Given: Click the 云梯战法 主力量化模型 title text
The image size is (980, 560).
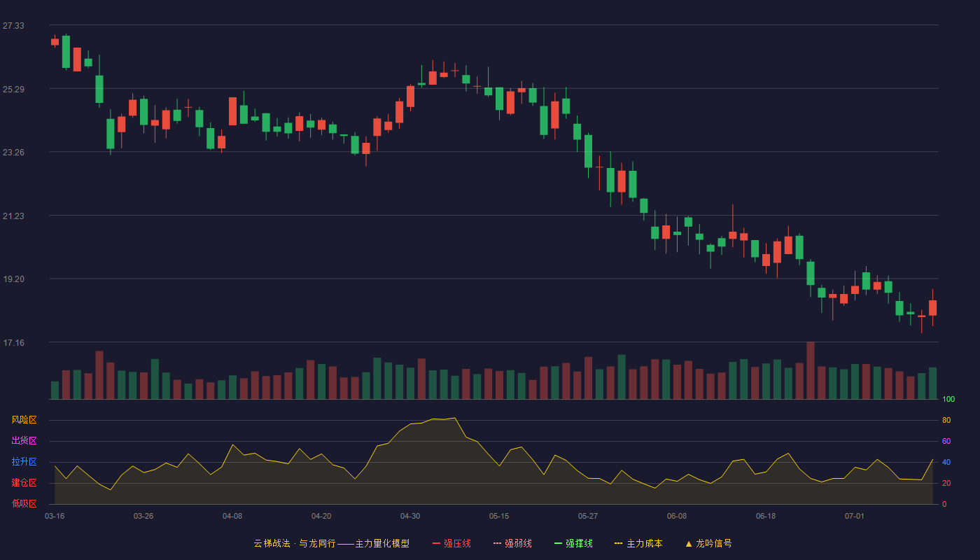Looking at the screenshot, I should (x=331, y=543).
